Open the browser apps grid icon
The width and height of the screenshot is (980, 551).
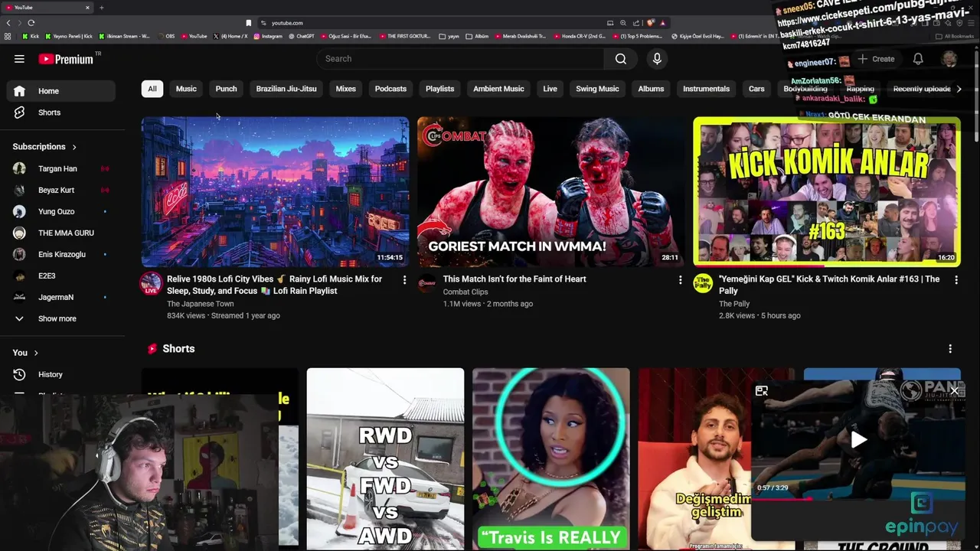pos(8,36)
